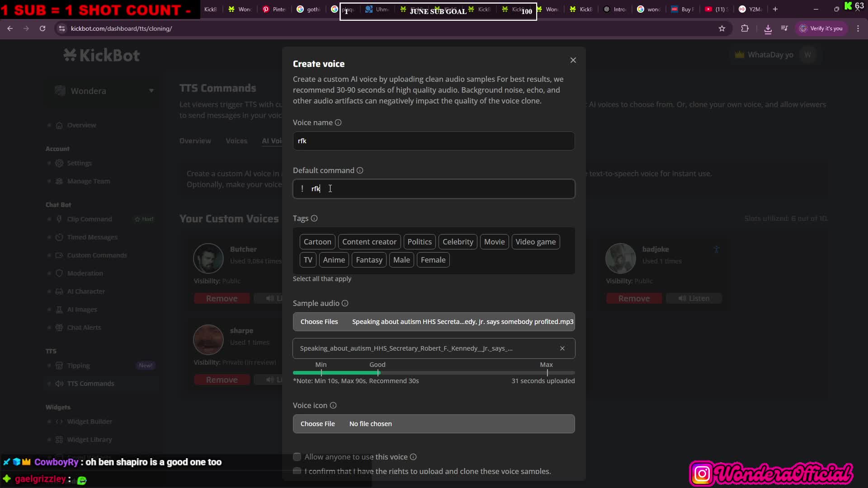Reload the KickBot page

pos(42,28)
